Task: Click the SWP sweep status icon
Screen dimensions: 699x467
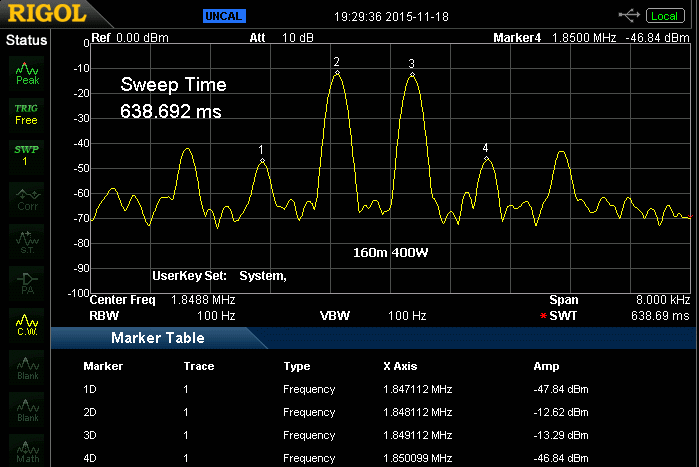Action: click(x=27, y=155)
